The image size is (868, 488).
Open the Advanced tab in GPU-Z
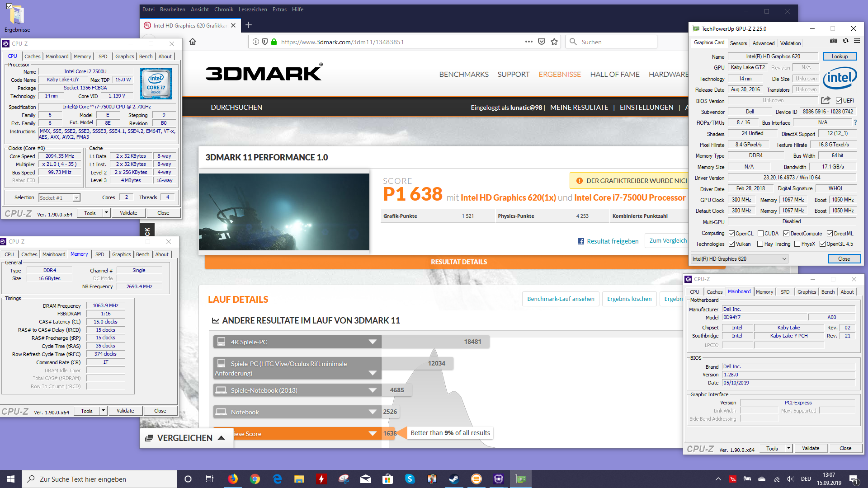coord(763,43)
